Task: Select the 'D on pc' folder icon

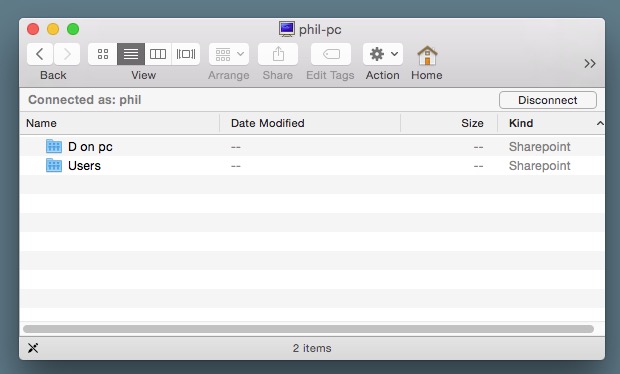Action: tap(54, 146)
